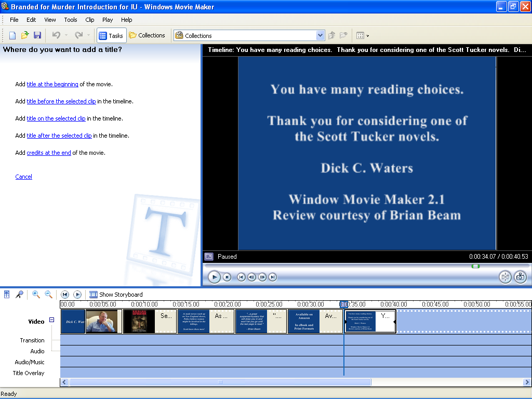This screenshot has width=532, height=399.
Task: Click 'credits at the end' link
Action: [49, 153]
